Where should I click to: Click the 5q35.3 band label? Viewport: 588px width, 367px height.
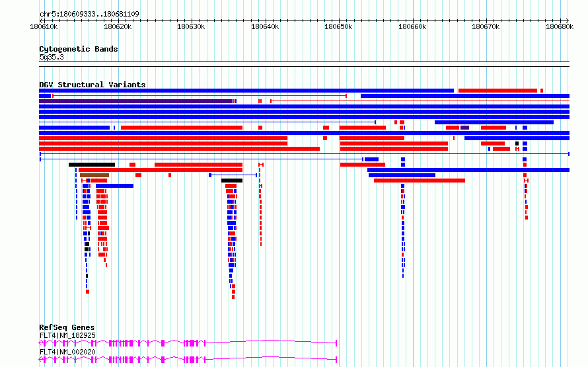(x=52, y=57)
